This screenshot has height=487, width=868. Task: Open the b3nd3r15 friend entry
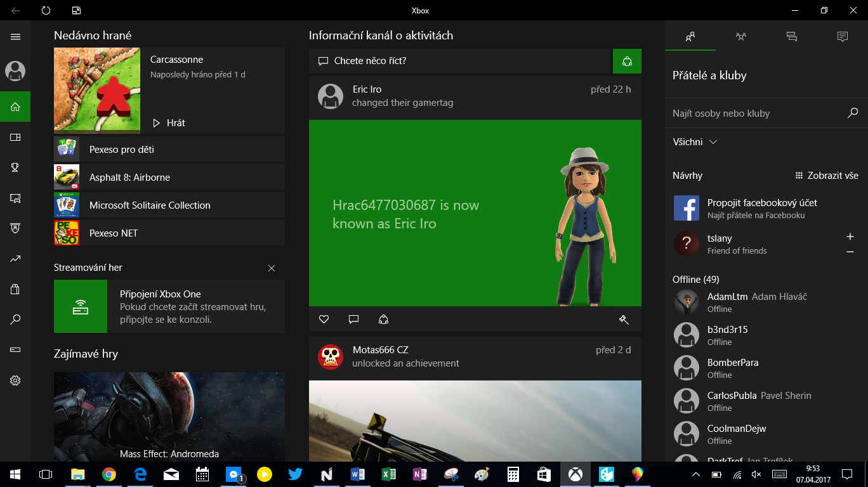tap(766, 335)
